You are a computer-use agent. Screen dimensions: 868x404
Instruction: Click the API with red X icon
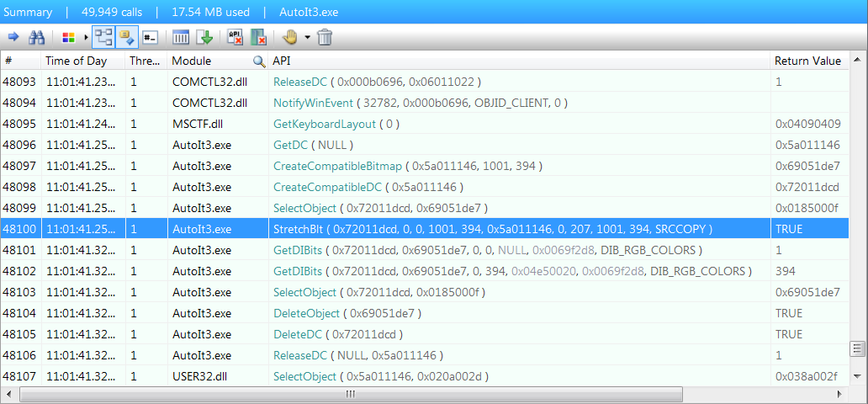click(236, 37)
